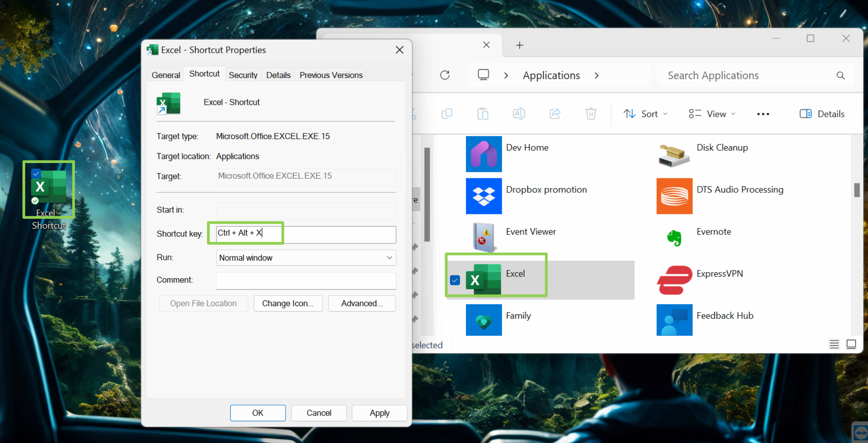The width and height of the screenshot is (868, 443).
Task: Click the Open File Location button
Action: [x=203, y=303]
